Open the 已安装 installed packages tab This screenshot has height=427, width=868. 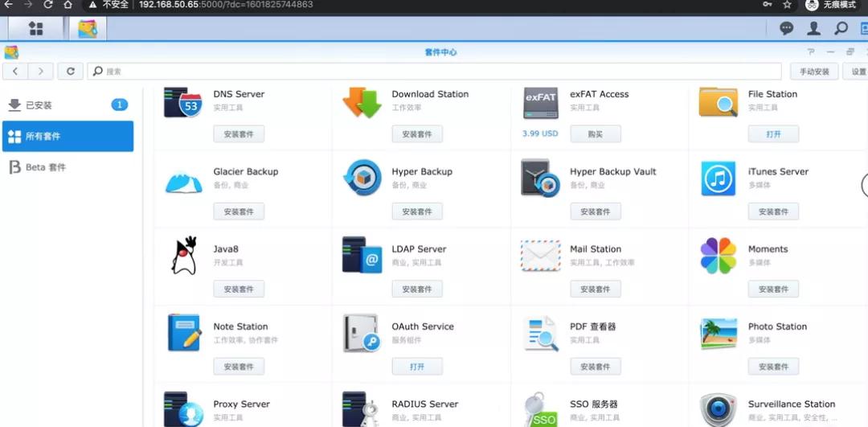pyautogui.click(x=68, y=105)
